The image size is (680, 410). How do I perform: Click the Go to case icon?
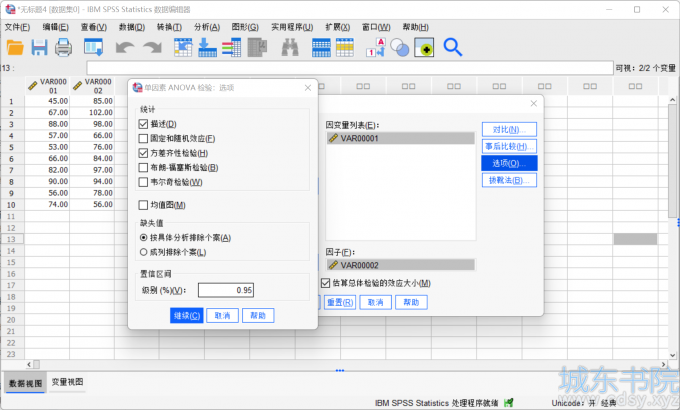[x=183, y=47]
